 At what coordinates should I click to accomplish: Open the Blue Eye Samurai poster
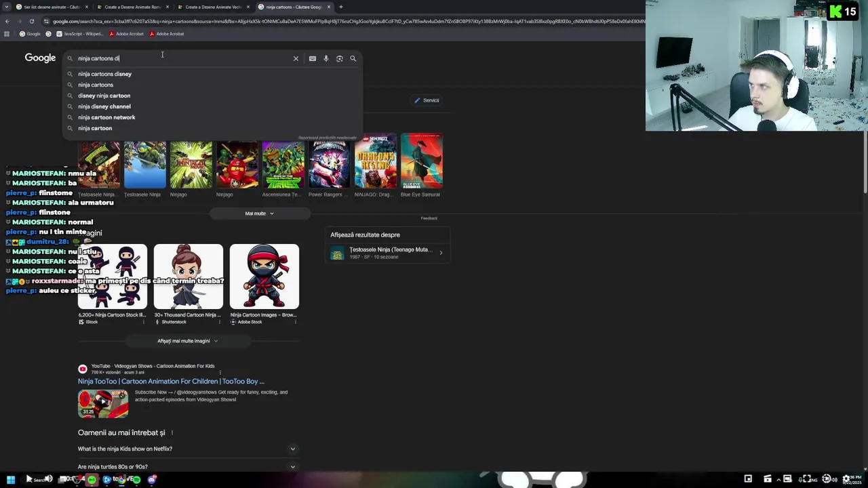(x=422, y=160)
